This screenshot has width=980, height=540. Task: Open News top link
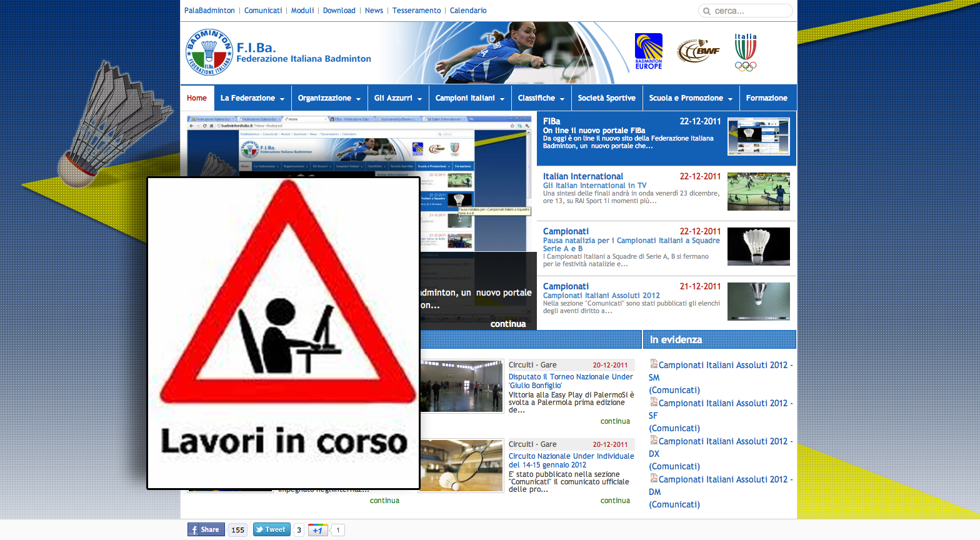(x=374, y=11)
